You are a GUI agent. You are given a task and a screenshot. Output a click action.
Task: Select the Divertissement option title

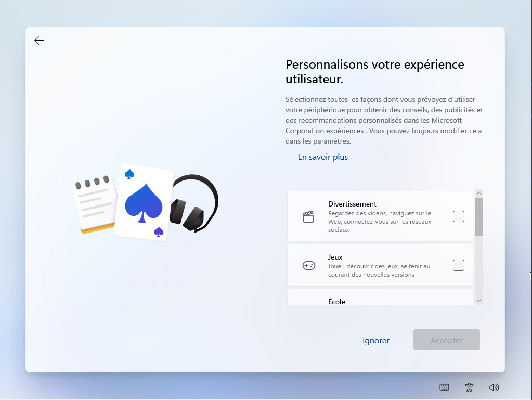(352, 204)
